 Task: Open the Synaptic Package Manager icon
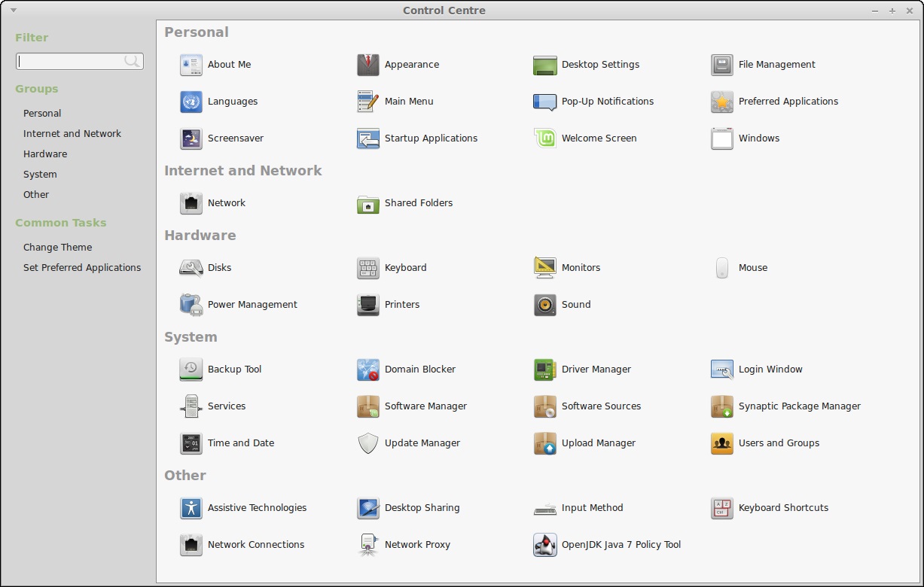click(722, 406)
